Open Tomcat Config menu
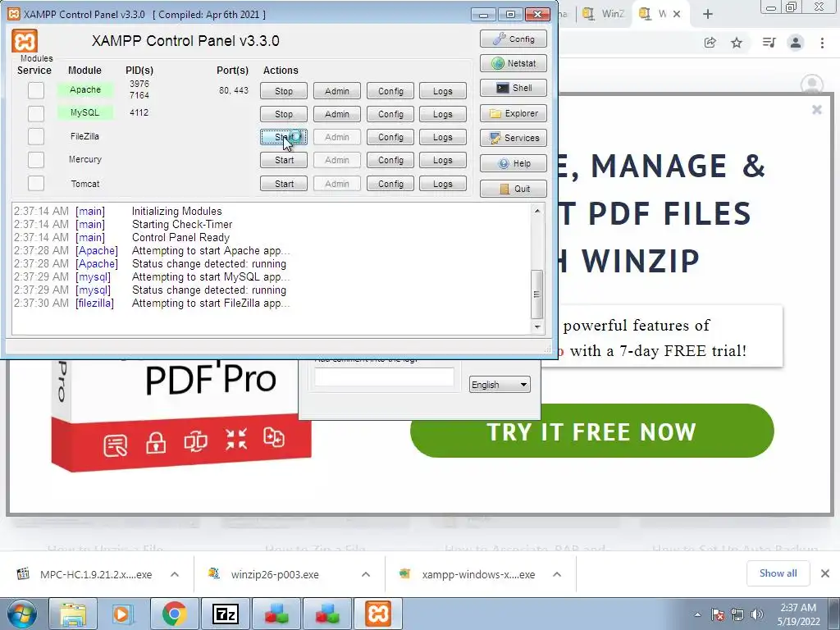840x630 pixels. point(390,184)
